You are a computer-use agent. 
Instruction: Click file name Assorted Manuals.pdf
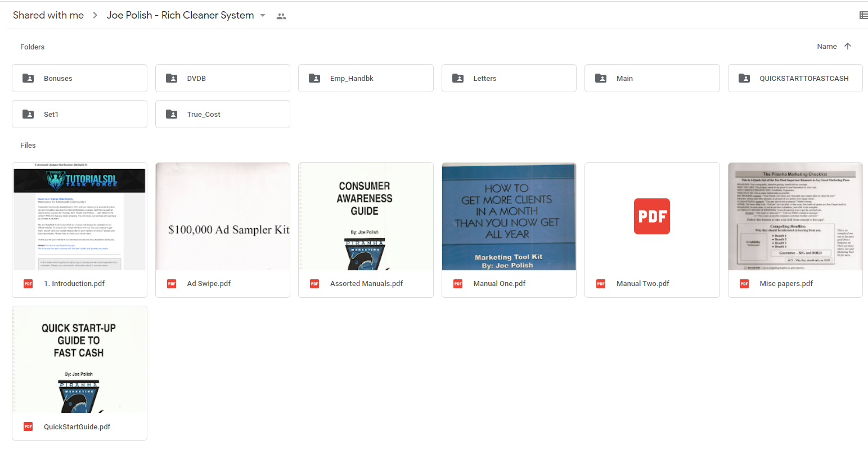point(366,284)
